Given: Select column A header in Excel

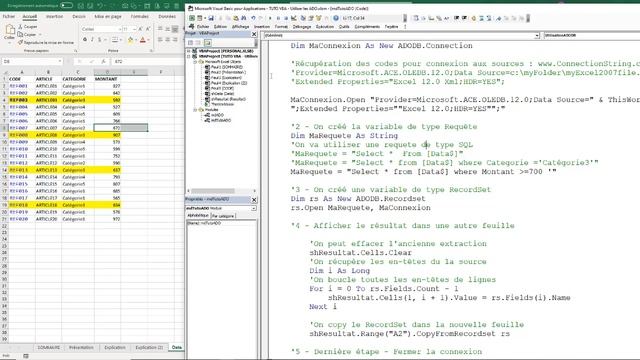Looking at the screenshot, I should point(22,72).
